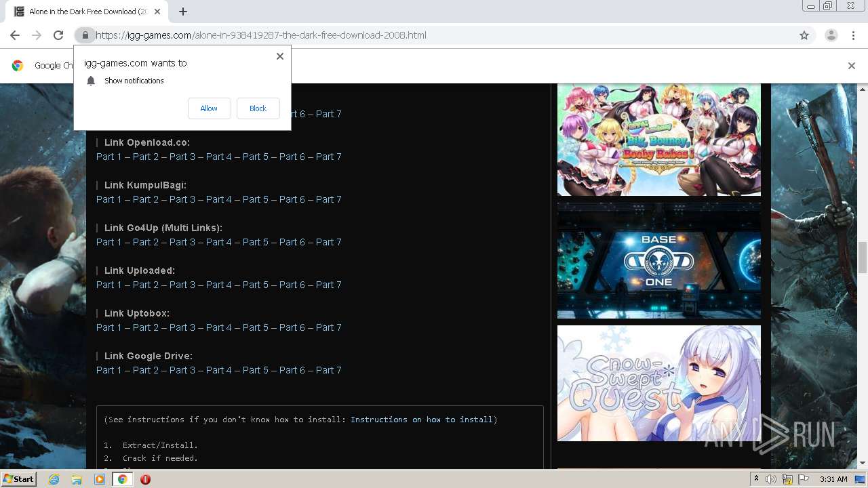Show hidden system tray icons
The height and width of the screenshot is (488, 868).
756,479
